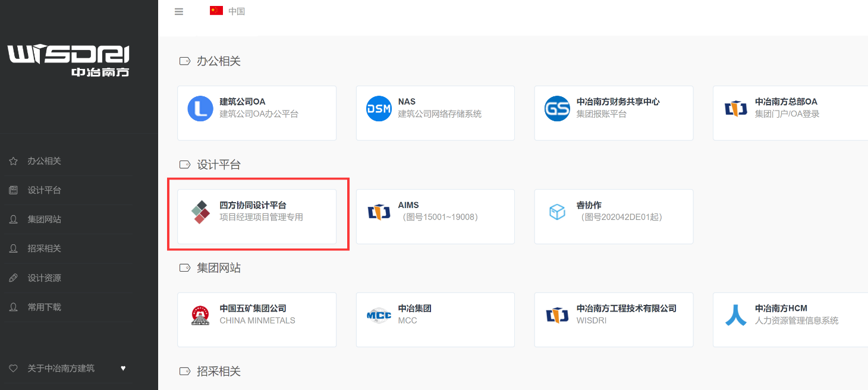This screenshot has width=868, height=390.
Task: Click the person icon beside 招采相关
Action: point(13,249)
